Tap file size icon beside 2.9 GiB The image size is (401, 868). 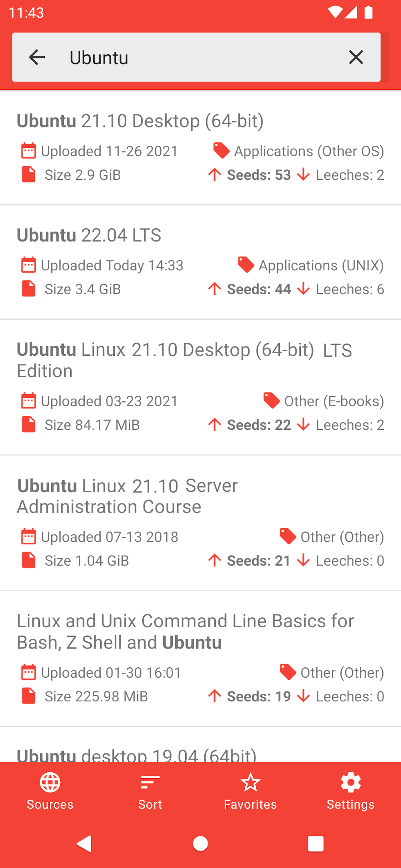click(x=28, y=175)
